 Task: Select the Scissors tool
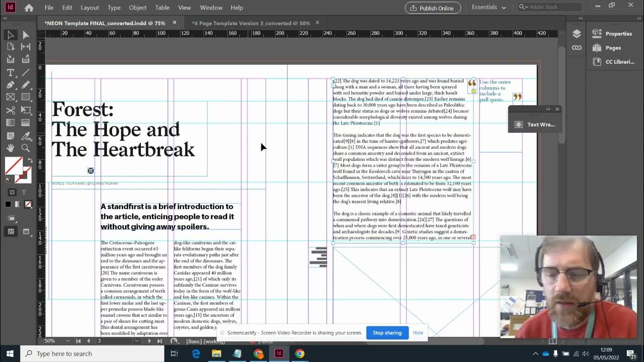pyautogui.click(x=10, y=110)
